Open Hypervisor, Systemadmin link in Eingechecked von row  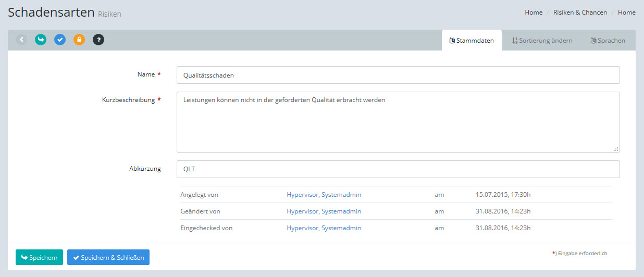(x=324, y=228)
